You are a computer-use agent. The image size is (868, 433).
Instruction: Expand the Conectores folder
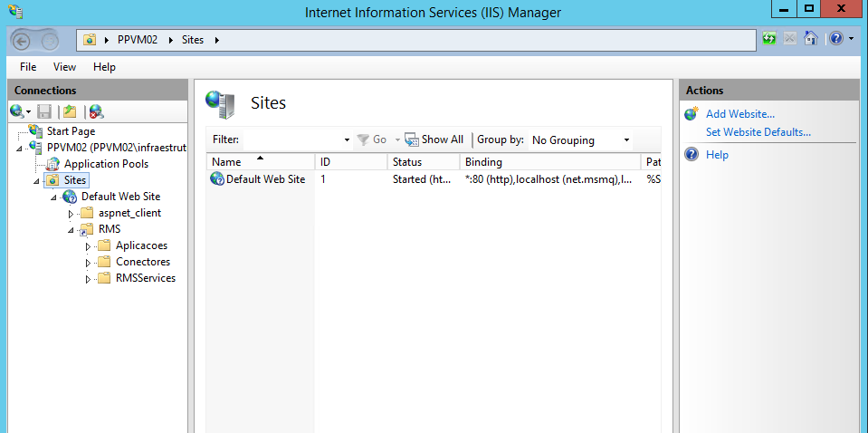point(89,263)
